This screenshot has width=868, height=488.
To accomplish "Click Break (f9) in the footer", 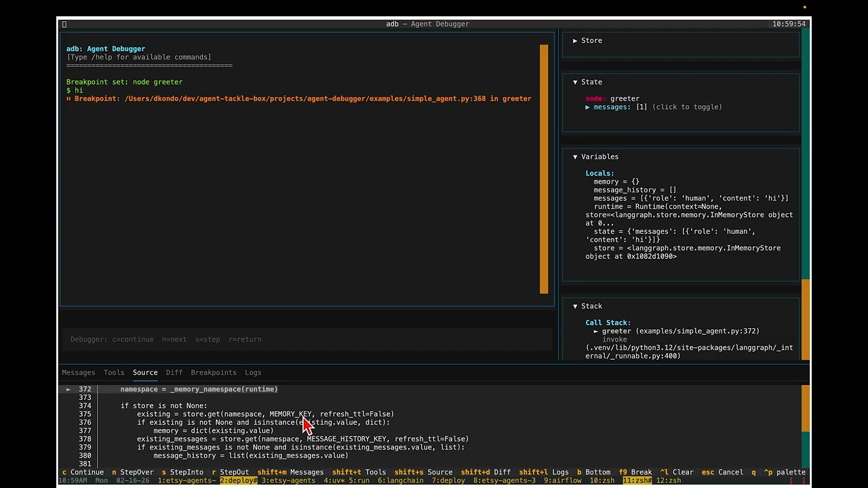I will [x=635, y=472].
